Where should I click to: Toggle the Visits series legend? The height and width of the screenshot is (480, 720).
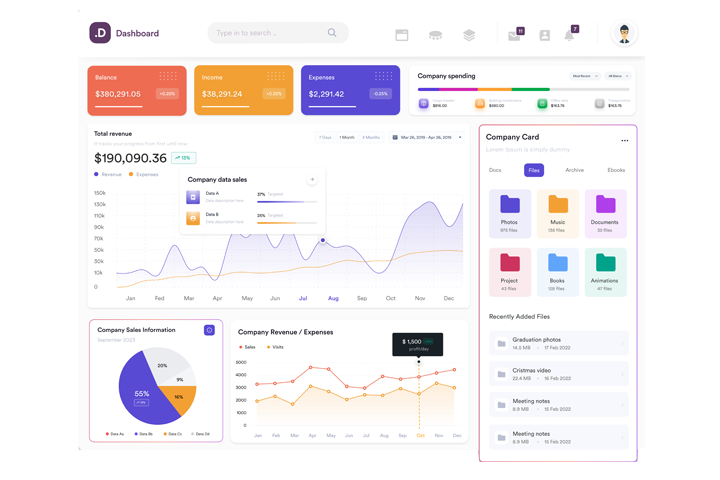pyautogui.click(x=275, y=347)
